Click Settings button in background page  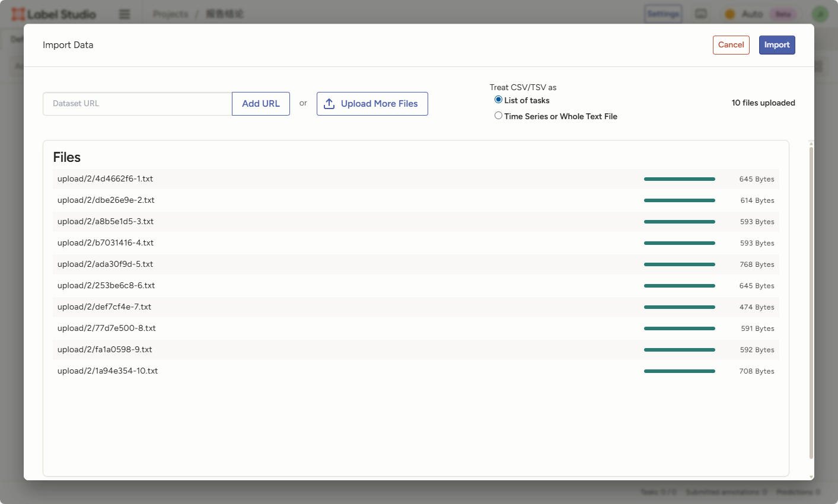[x=663, y=14]
